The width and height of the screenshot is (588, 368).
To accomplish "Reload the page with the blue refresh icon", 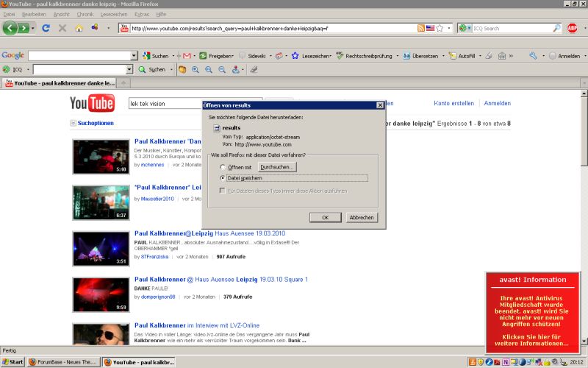I will 46,28.
